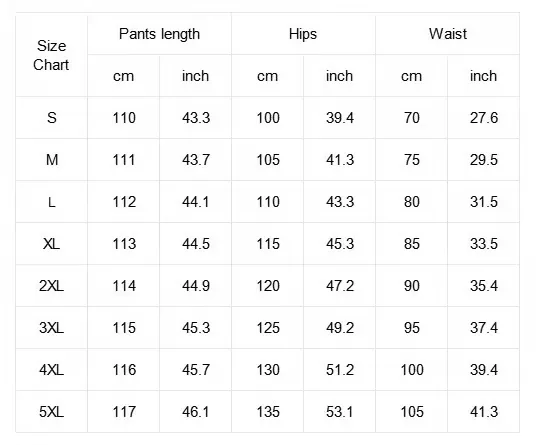Click the 2XL size row label

(x=51, y=286)
